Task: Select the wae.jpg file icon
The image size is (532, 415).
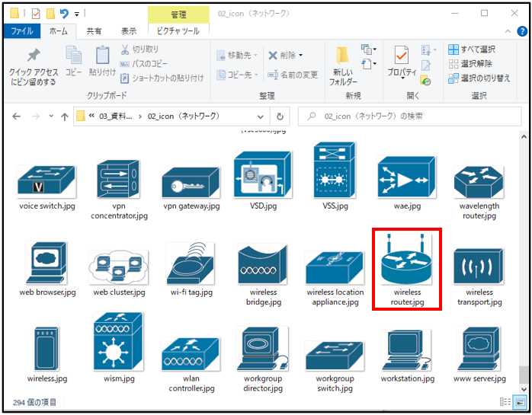Action: point(407,177)
